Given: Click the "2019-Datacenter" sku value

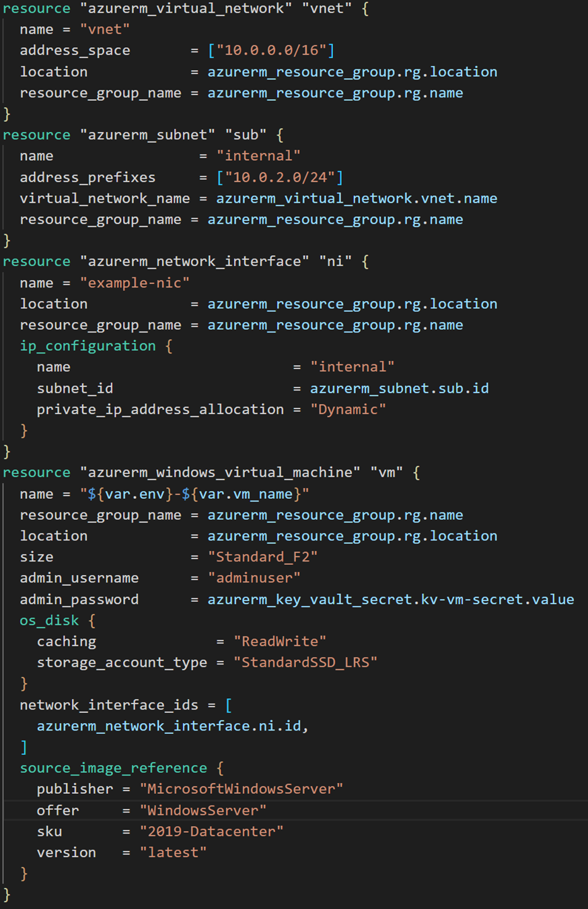Looking at the screenshot, I should [x=212, y=832].
